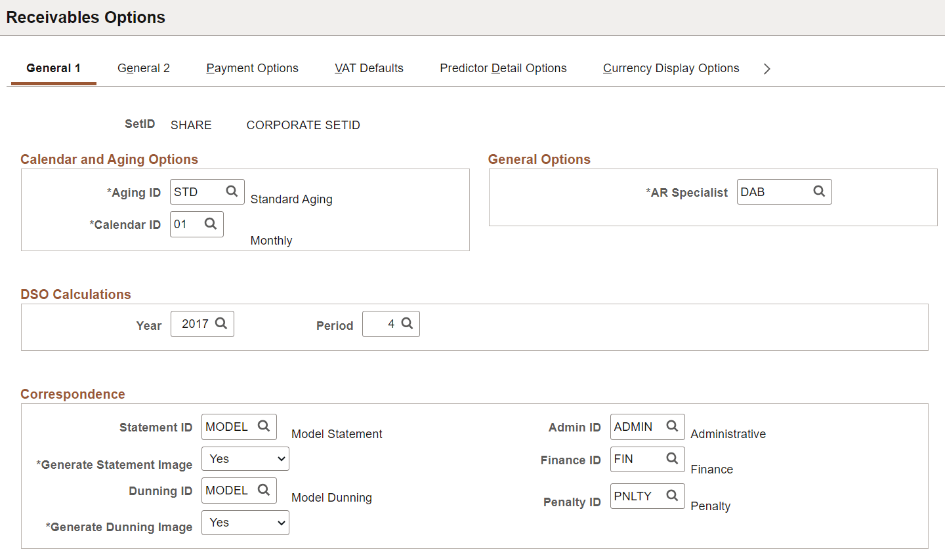Expand the Generate Statement Image dropdown
The image size is (945, 560).
[245, 459]
